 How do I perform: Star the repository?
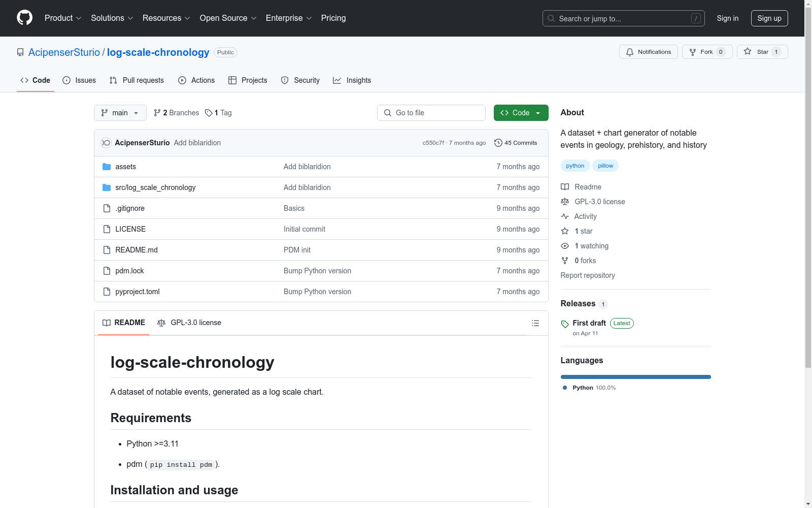pos(762,52)
